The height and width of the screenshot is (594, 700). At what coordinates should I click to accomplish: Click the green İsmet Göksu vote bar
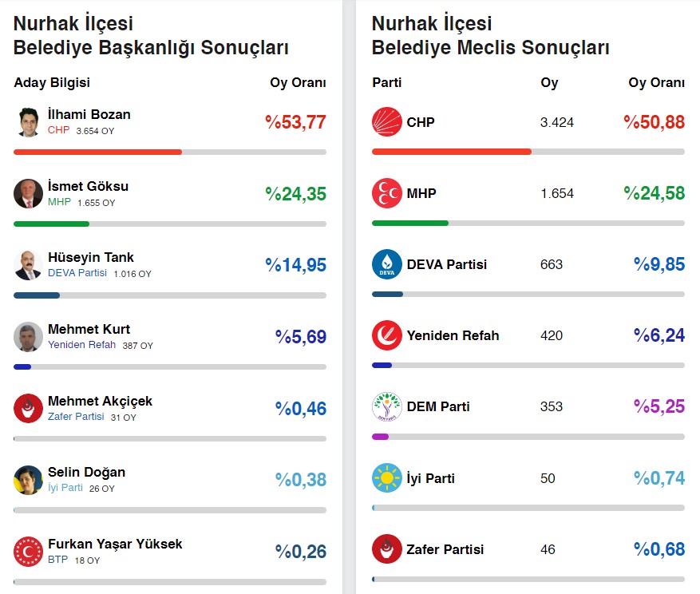(51, 224)
